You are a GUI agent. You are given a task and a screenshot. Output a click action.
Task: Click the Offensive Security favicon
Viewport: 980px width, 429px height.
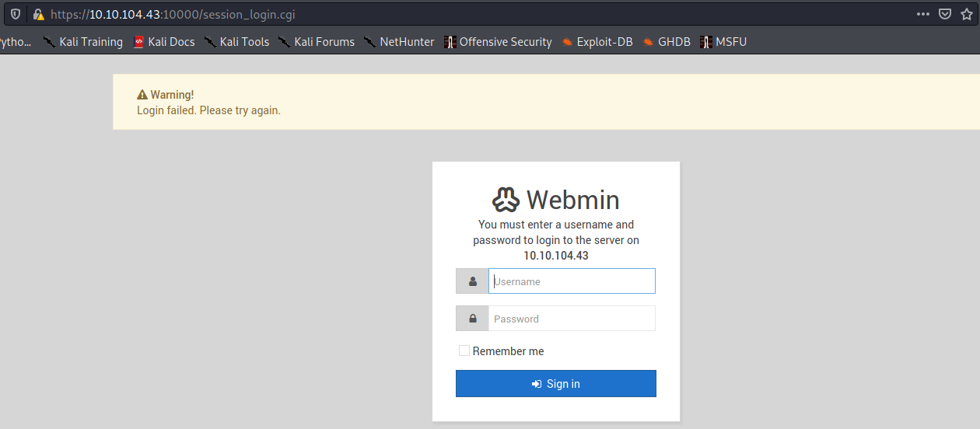pos(450,42)
